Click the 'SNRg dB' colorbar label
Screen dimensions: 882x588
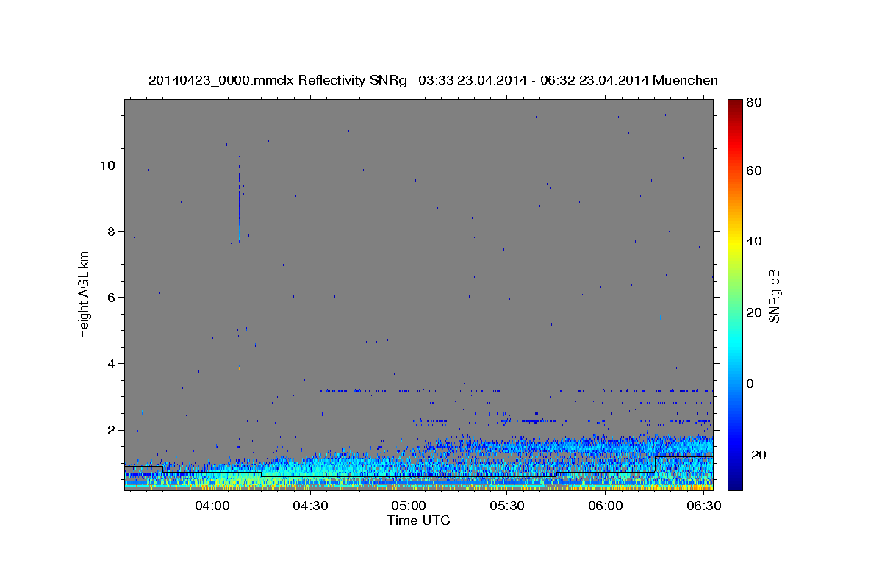pyautogui.click(x=774, y=295)
